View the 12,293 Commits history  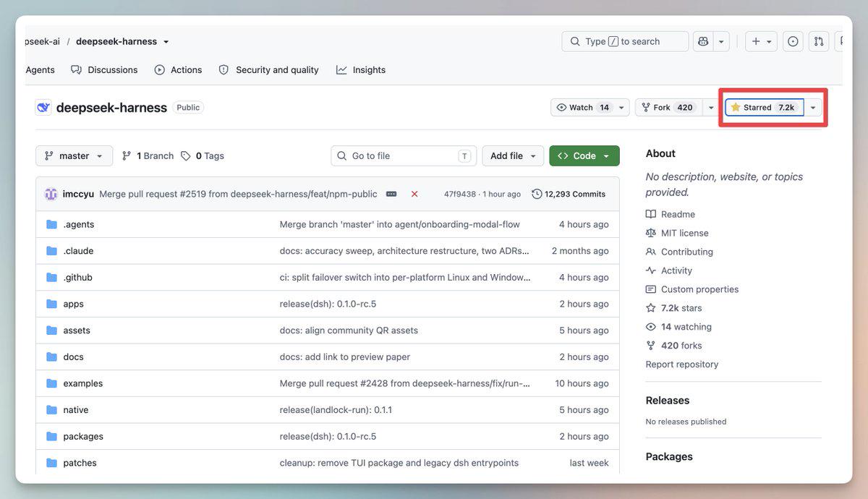(x=569, y=194)
